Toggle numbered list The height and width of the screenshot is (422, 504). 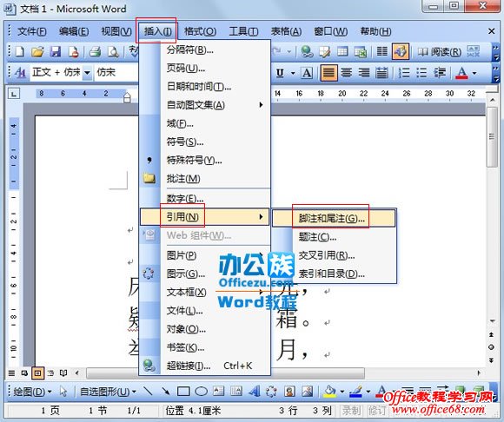(x=404, y=73)
